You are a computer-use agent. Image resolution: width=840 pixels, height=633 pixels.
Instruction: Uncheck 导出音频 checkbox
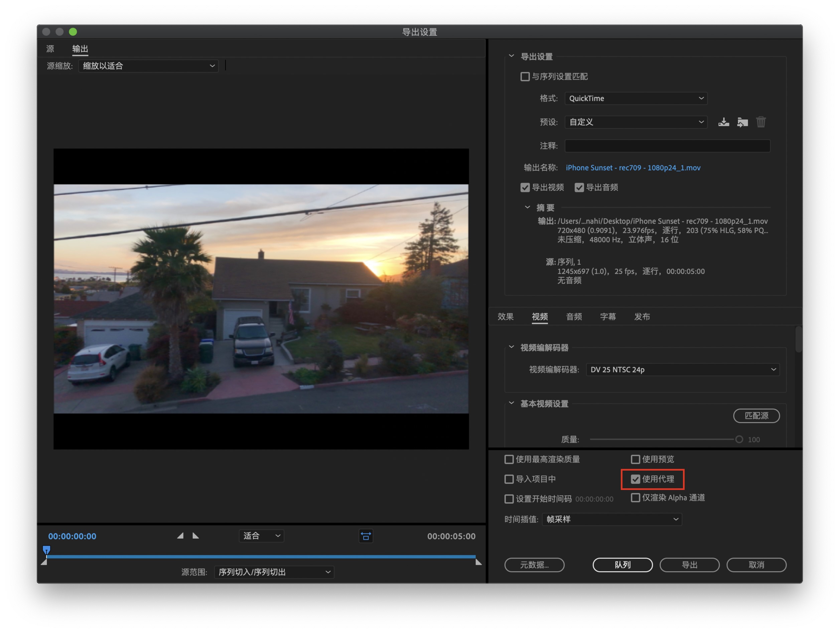click(x=579, y=188)
